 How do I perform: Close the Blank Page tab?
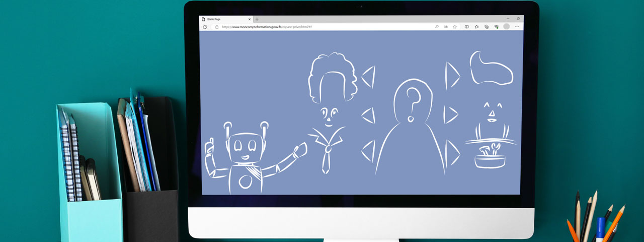[249, 19]
